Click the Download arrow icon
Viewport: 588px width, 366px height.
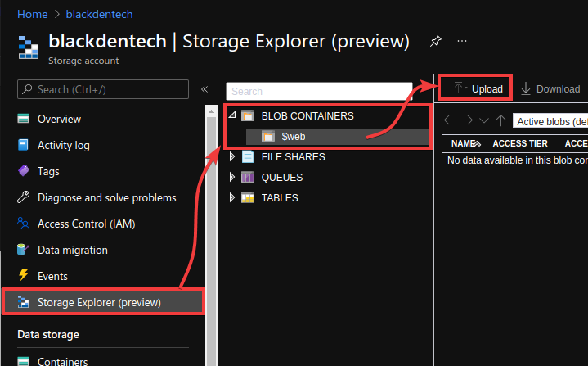[526, 89]
